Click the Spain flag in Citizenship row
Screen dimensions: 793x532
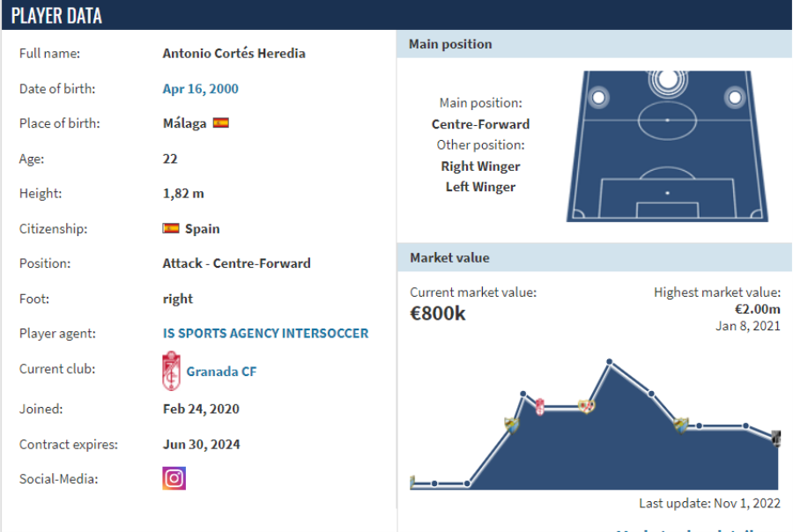pos(171,229)
